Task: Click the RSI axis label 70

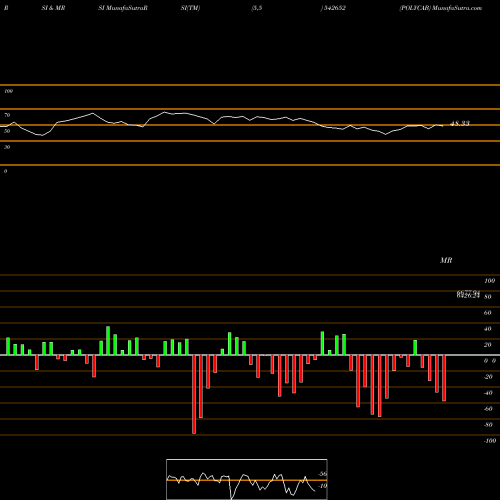Action: click(7, 115)
